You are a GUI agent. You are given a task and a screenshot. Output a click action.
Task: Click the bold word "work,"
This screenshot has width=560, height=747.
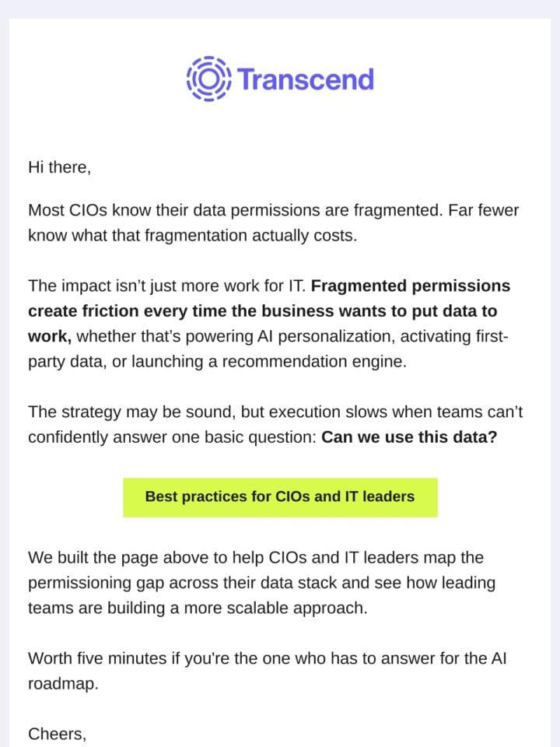pyautogui.click(x=50, y=336)
